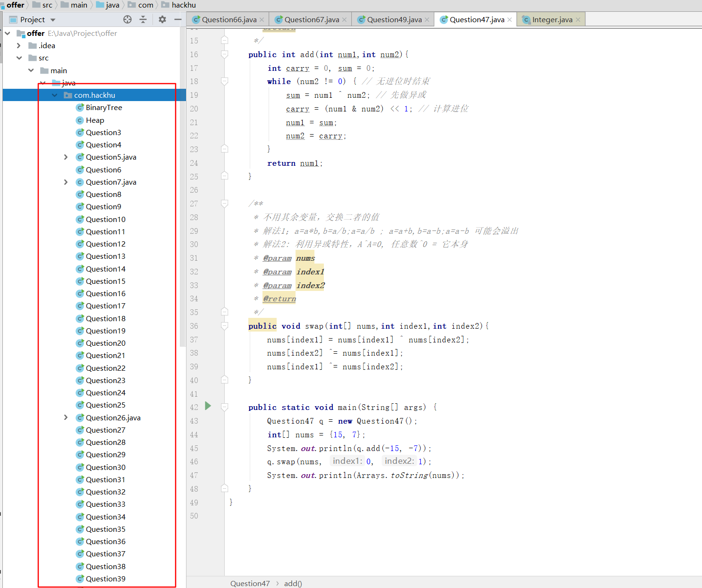This screenshot has width=702, height=588.
Task: Collapse the src folder
Action: (19, 58)
